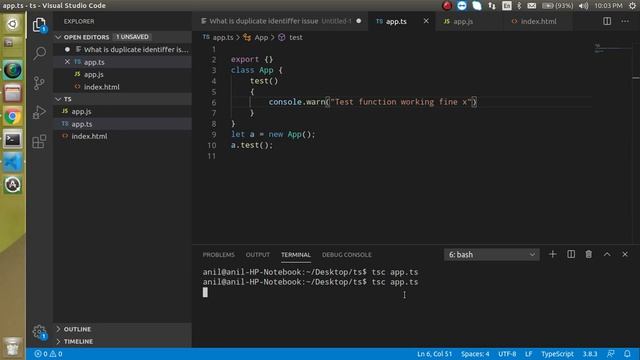Collapse the Open Editors section
This screenshot has width=640, height=360.
(122, 37)
